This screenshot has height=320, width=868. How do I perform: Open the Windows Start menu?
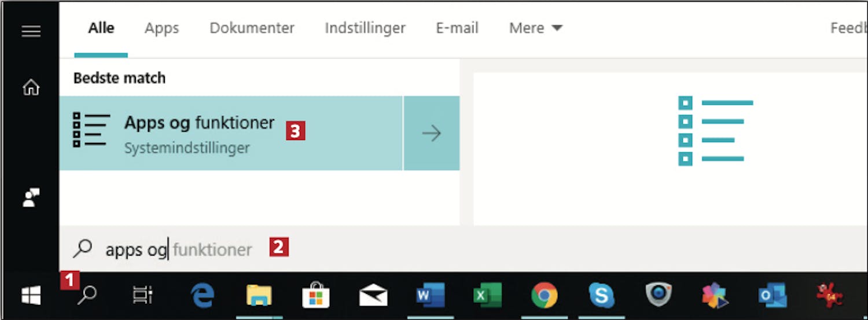click(31, 296)
